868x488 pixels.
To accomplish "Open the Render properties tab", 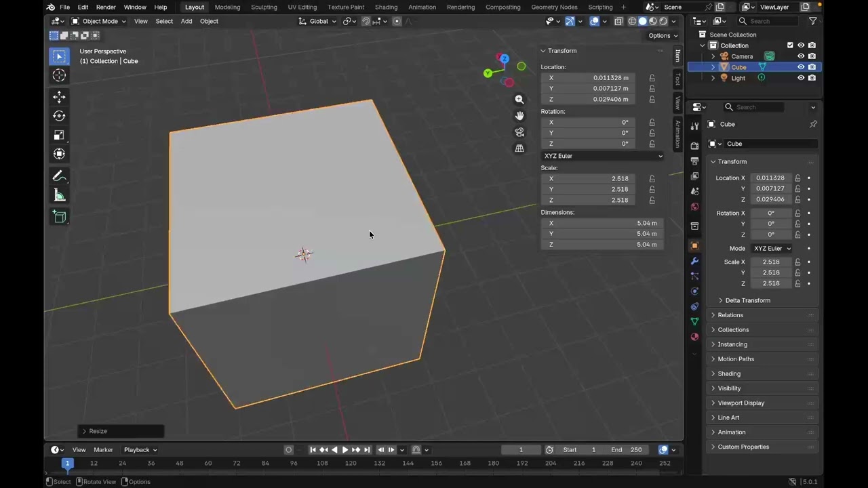I will [x=694, y=146].
